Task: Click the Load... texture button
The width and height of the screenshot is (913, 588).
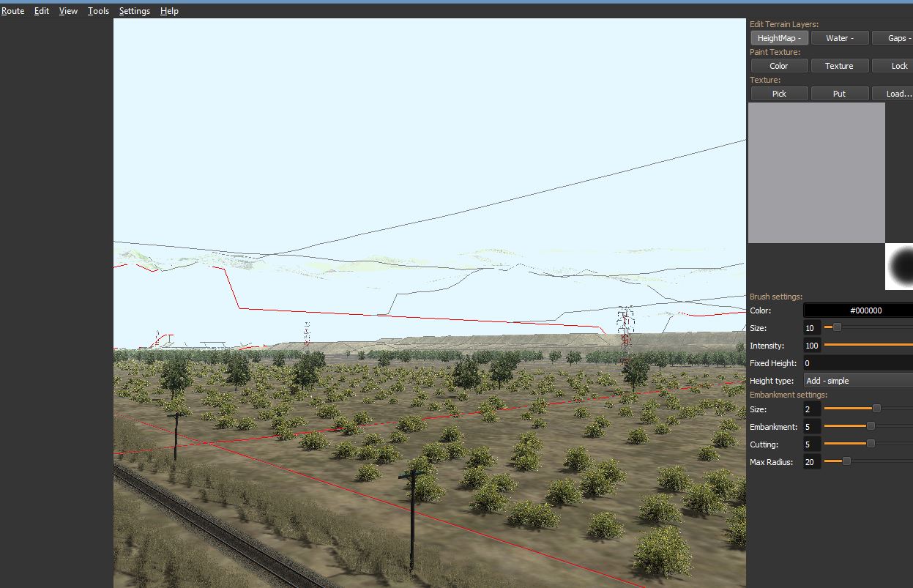Action: (894, 94)
